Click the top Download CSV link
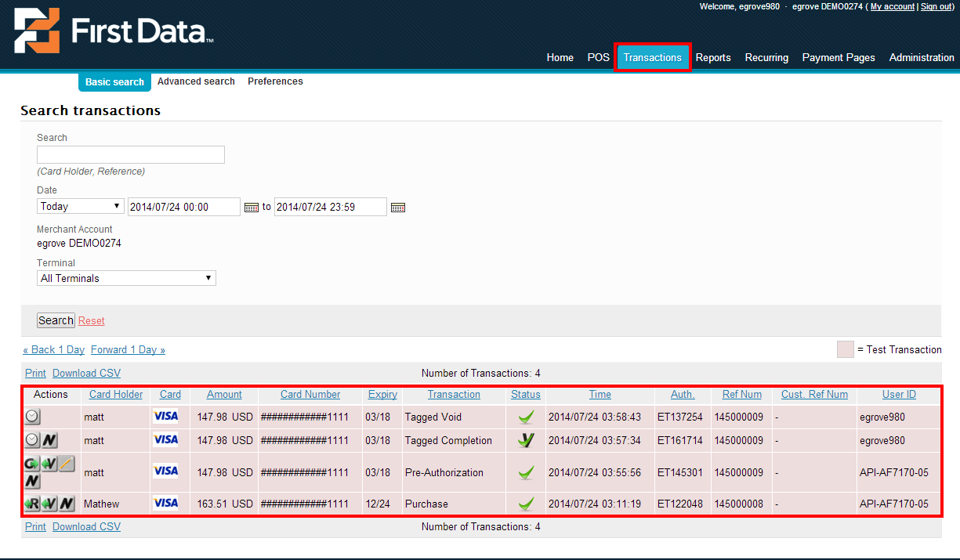 86,374
